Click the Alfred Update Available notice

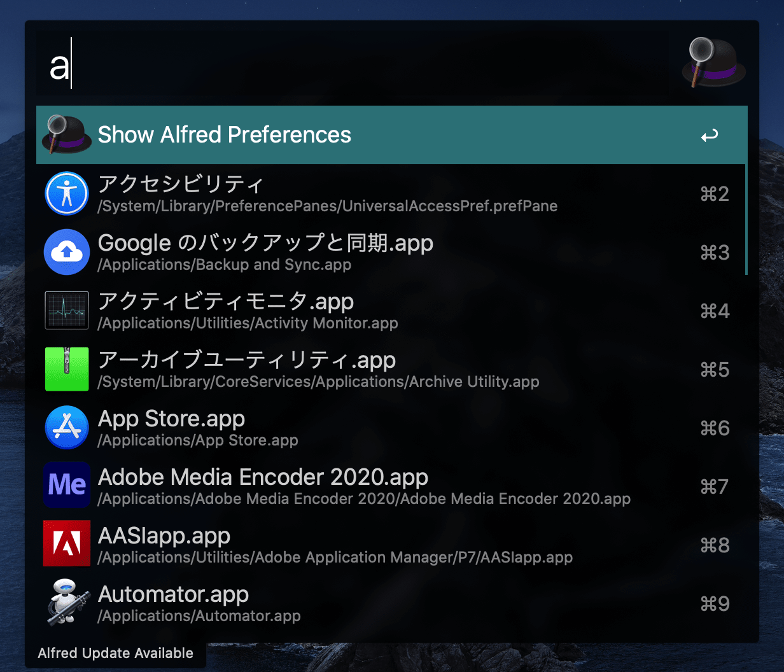point(115,653)
